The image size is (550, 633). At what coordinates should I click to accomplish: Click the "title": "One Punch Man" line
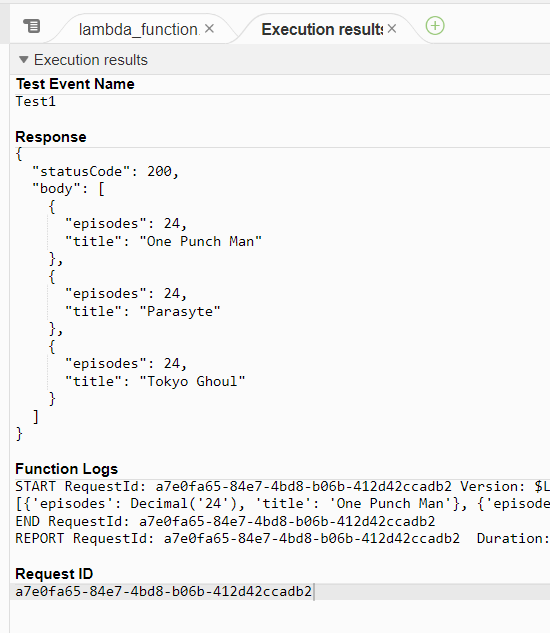(164, 241)
